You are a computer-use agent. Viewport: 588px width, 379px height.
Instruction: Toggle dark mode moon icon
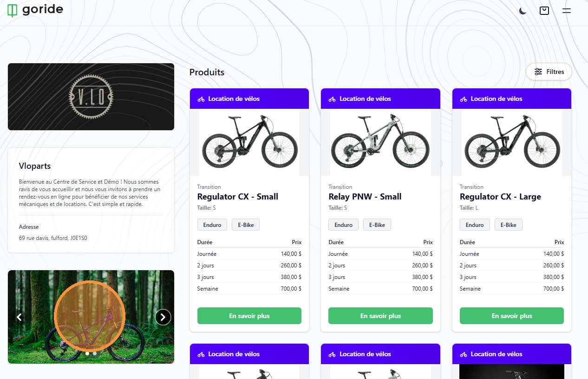523,11
